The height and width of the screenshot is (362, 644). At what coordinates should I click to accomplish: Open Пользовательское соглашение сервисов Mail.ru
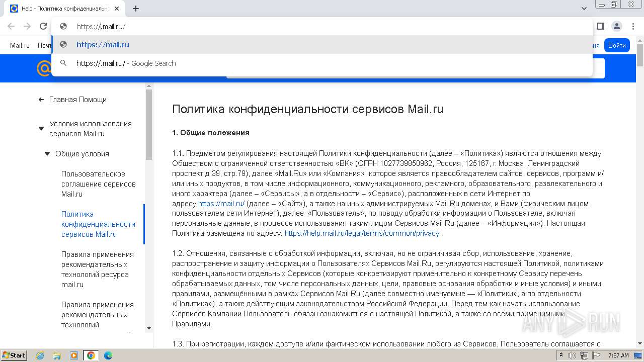pyautogui.click(x=99, y=184)
